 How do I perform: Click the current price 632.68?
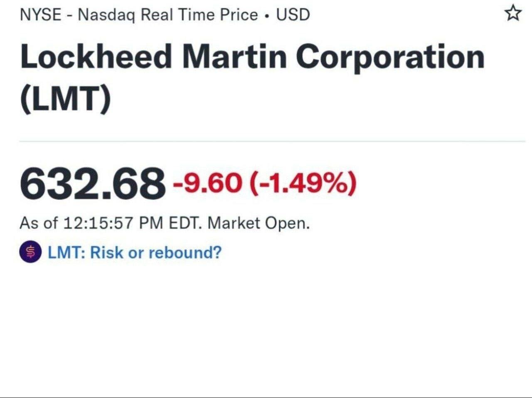click(92, 183)
